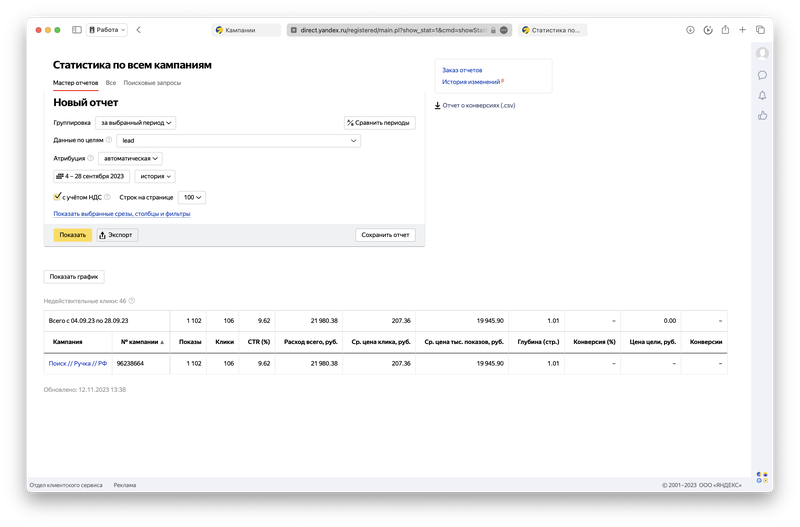The height and width of the screenshot is (527, 800).
Task: Open the 4 – 28 сентября 2023 date picker
Action: pos(91,177)
